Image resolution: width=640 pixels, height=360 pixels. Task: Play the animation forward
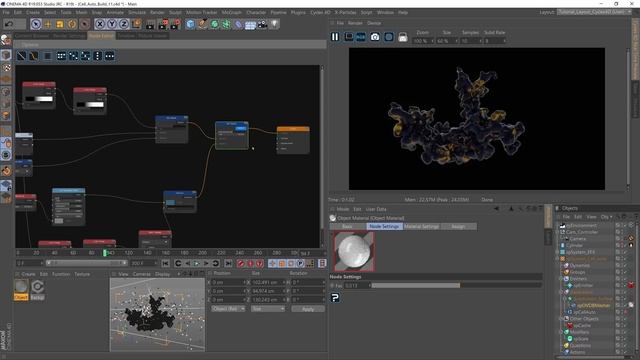coord(197,264)
